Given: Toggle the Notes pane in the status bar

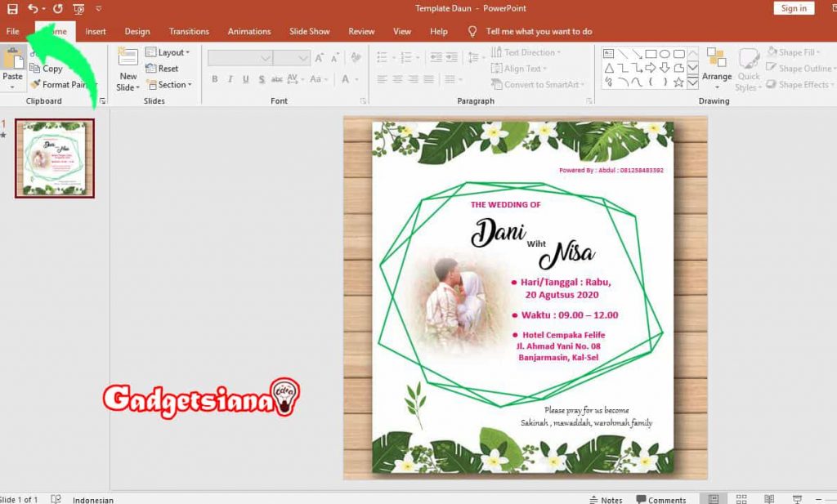Looking at the screenshot, I should (x=605, y=499).
